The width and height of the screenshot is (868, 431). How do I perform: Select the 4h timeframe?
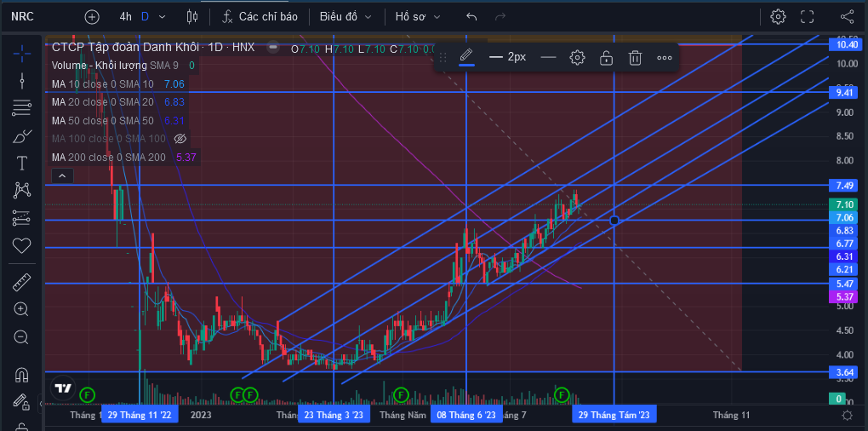pos(126,17)
